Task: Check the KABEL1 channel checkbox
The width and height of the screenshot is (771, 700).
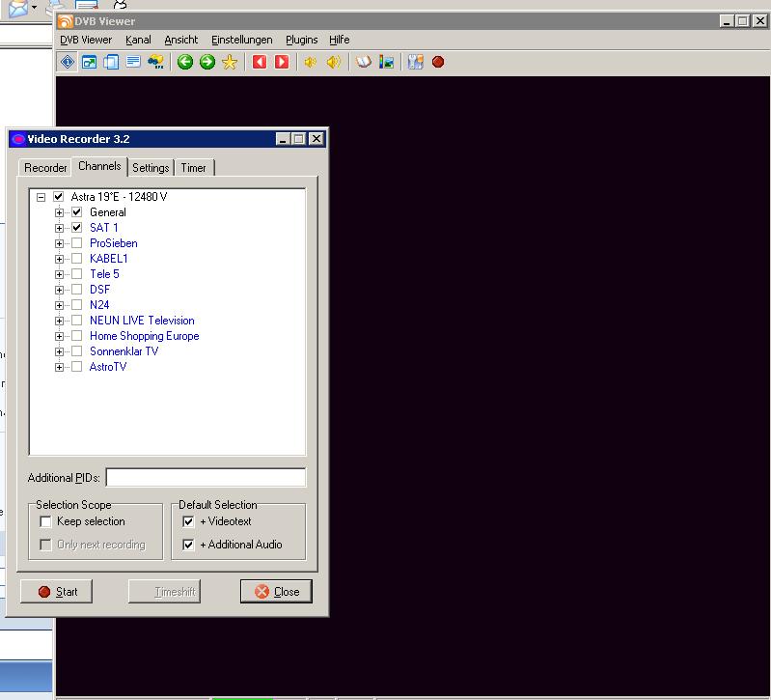Action: point(76,259)
